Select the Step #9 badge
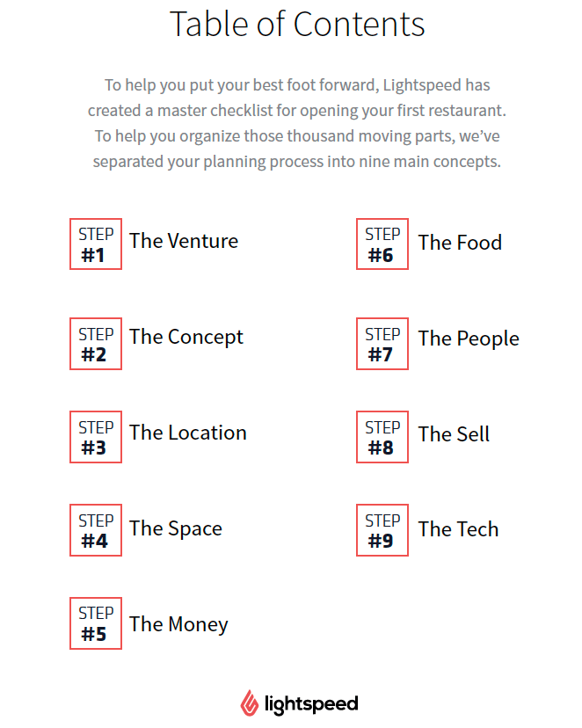 [x=382, y=530]
